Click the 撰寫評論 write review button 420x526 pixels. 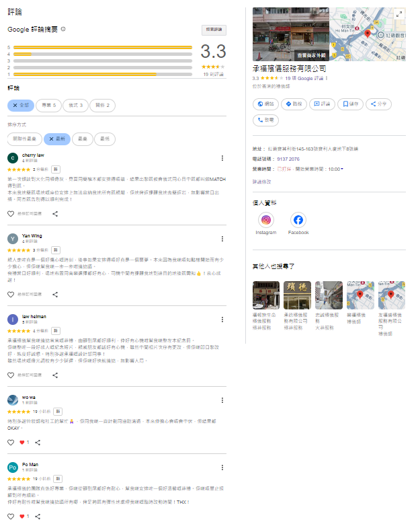(x=214, y=30)
